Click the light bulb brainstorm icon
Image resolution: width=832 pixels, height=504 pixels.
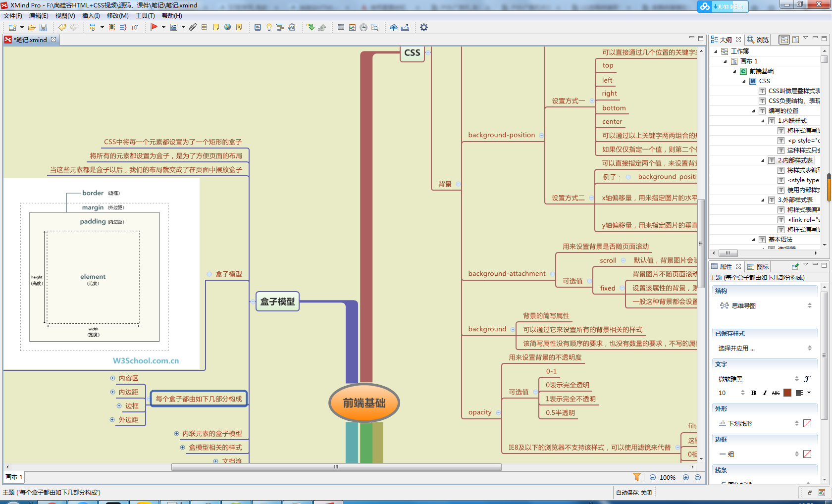tap(269, 28)
